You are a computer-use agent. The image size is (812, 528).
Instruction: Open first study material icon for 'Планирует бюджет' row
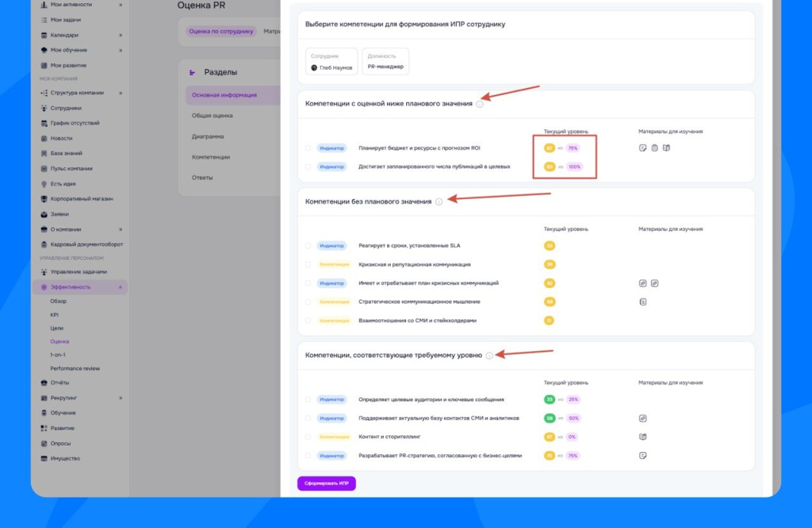[642, 148]
